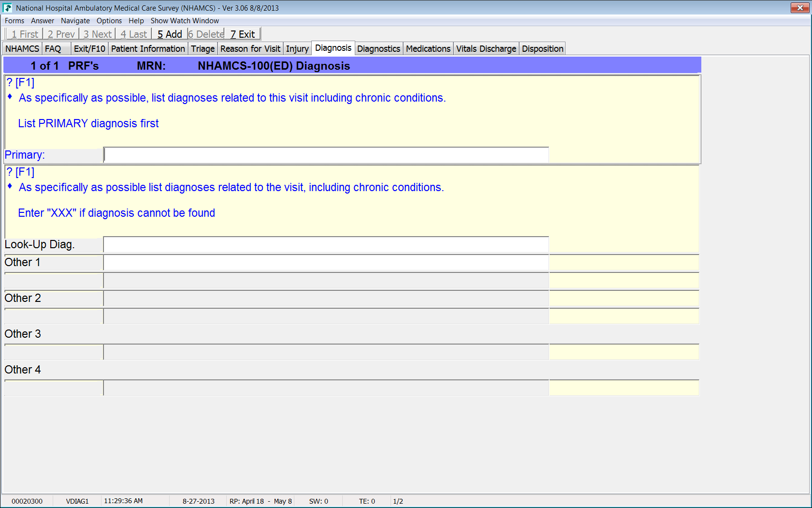This screenshot has height=508, width=812.
Task: Go to Vitals Discharge tab
Action: 486,49
